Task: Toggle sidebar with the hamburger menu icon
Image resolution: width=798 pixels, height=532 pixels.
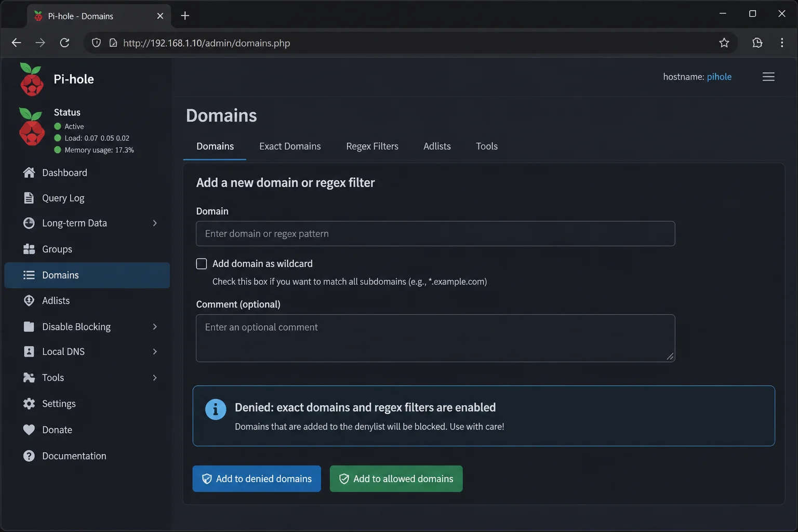Action: tap(768, 77)
